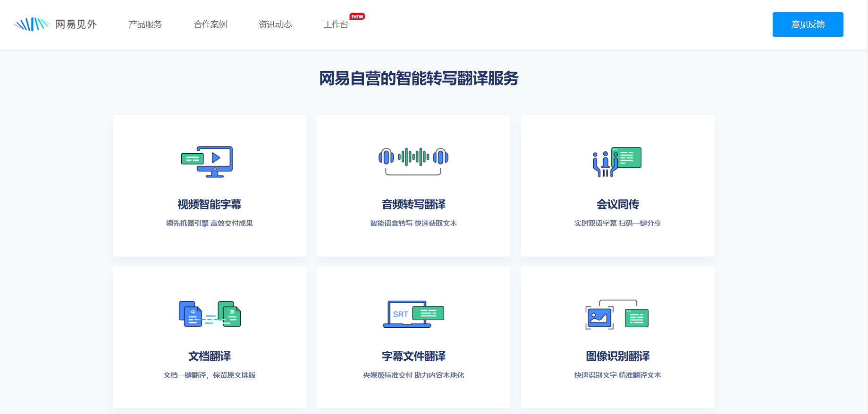Click the red new badge

(x=357, y=17)
